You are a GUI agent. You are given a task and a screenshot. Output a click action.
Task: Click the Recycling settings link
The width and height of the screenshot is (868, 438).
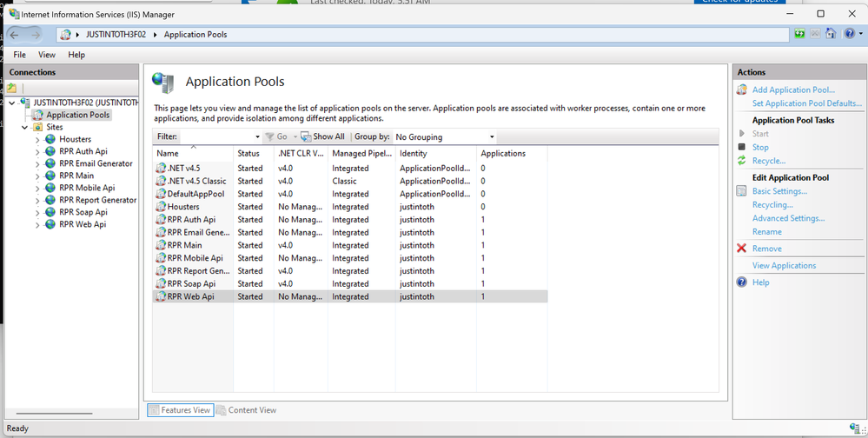tap(772, 204)
